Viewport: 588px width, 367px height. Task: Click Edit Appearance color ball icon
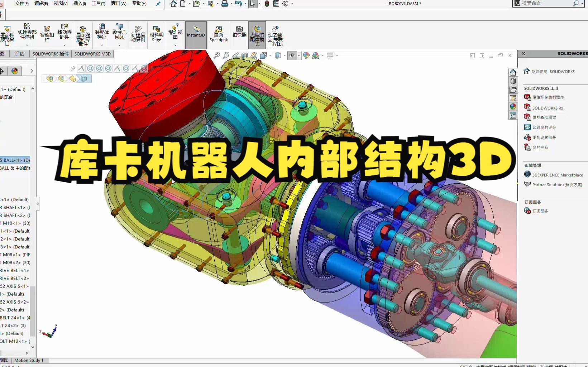coord(306,55)
